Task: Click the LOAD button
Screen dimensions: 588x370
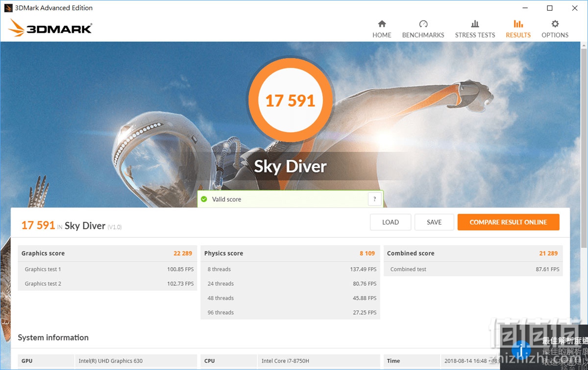Action: [x=391, y=222]
